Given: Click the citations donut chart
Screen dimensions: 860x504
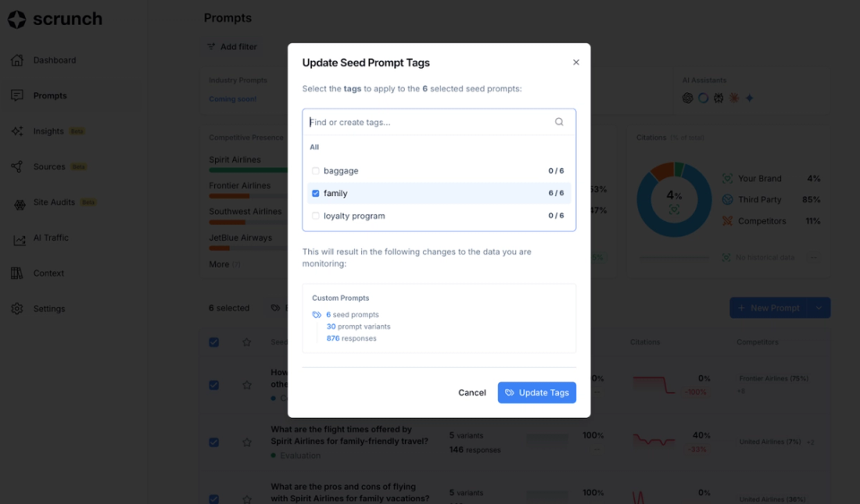Looking at the screenshot, I should [674, 200].
